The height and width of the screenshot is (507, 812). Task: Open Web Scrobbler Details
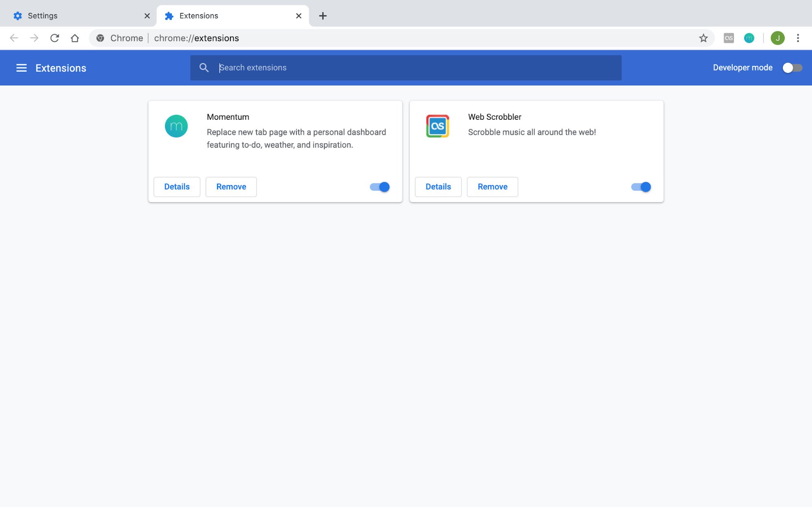click(x=438, y=187)
